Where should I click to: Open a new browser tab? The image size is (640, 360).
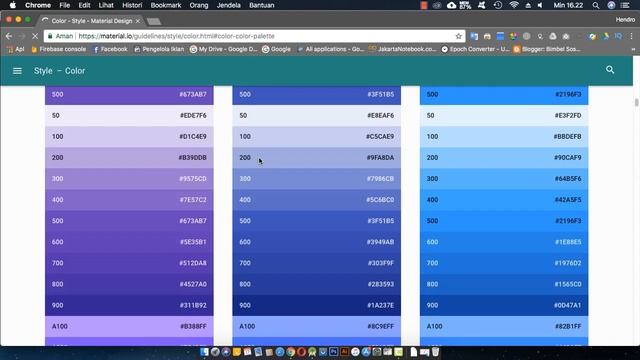pyautogui.click(x=154, y=21)
